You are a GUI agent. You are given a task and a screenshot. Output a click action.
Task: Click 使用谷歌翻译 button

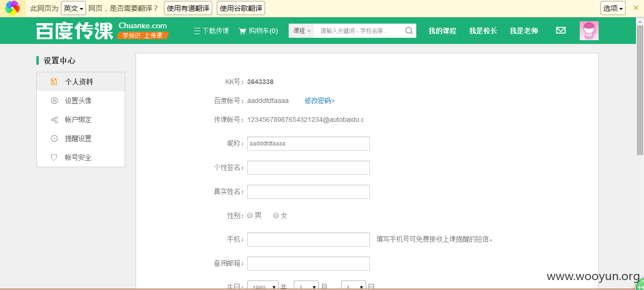pyautogui.click(x=241, y=8)
